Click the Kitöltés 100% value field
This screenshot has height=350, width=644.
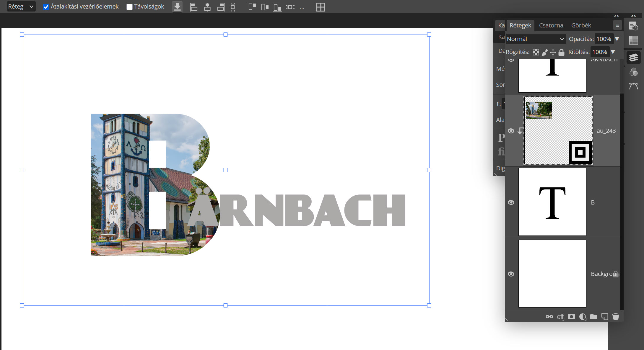click(x=600, y=52)
